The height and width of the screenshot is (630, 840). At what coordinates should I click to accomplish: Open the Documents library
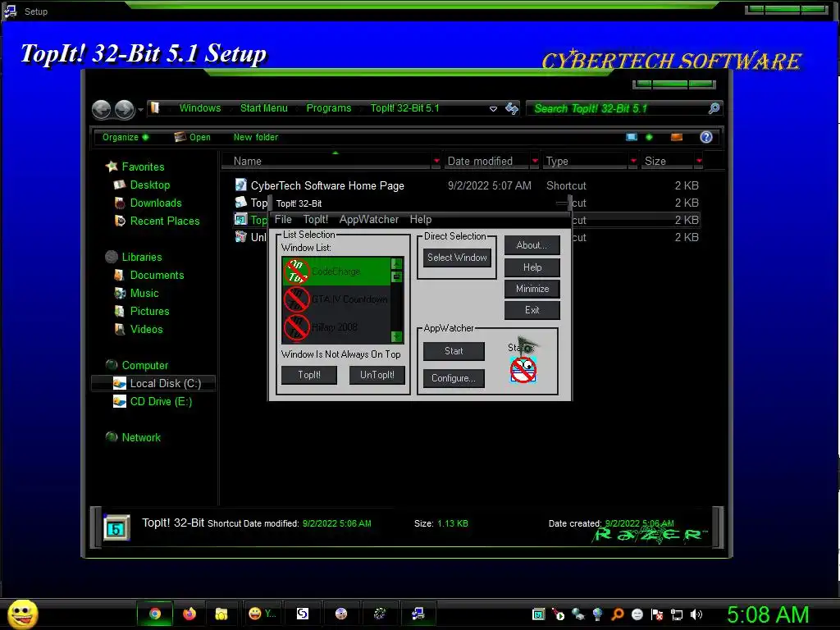(157, 275)
